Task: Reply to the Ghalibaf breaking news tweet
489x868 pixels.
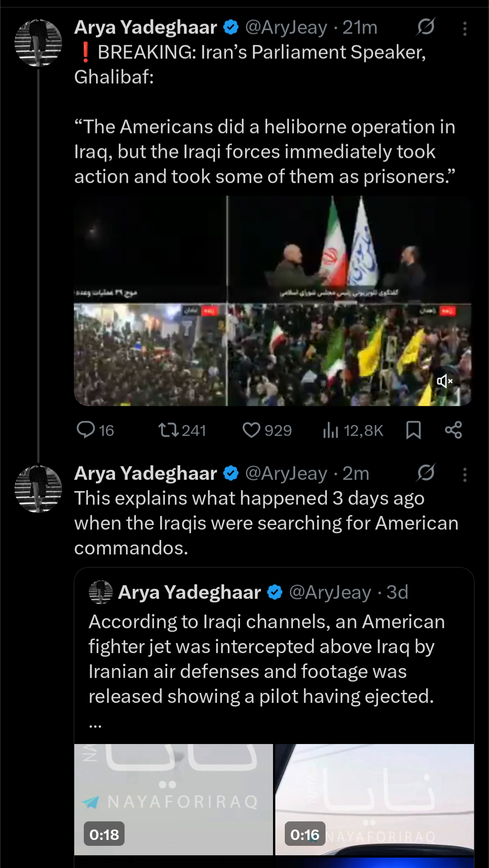Action: click(x=86, y=430)
